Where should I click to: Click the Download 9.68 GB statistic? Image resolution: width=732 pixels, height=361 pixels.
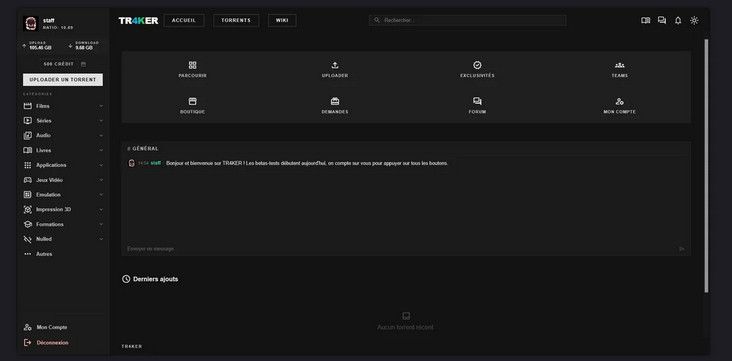[84, 46]
